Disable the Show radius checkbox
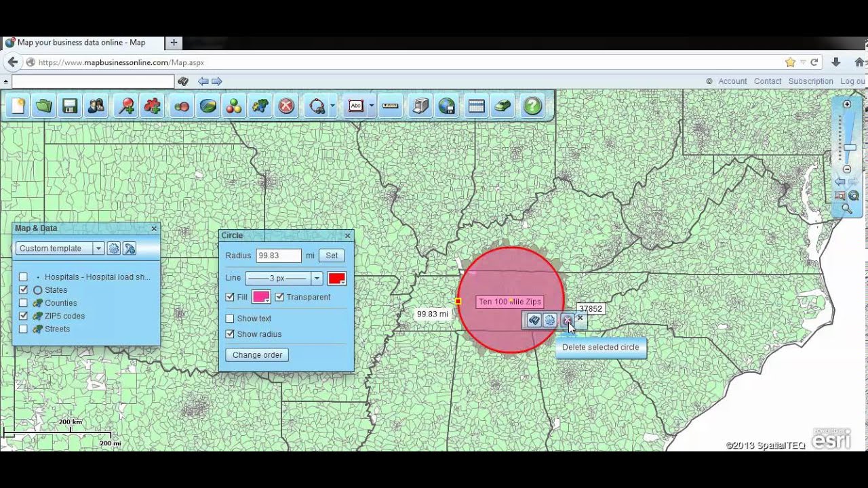This screenshot has height=488, width=868. [230, 334]
